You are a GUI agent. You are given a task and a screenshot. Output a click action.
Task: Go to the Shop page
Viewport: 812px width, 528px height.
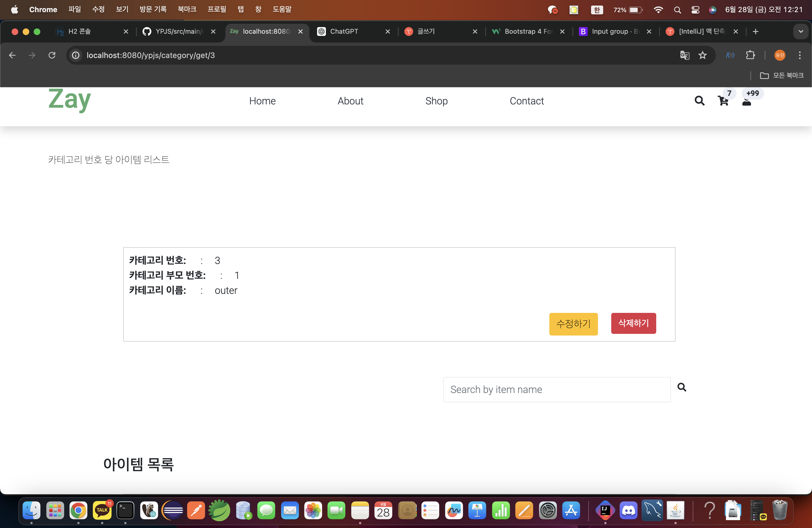[x=436, y=101]
